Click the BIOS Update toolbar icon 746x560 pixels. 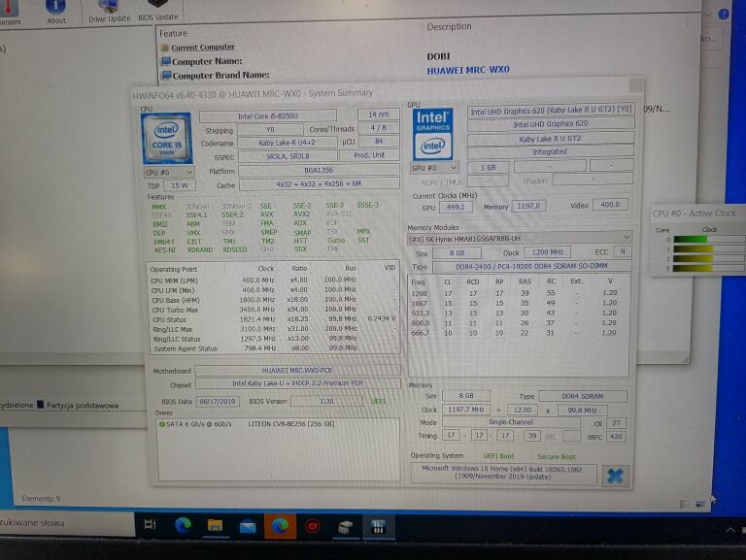(158, 11)
